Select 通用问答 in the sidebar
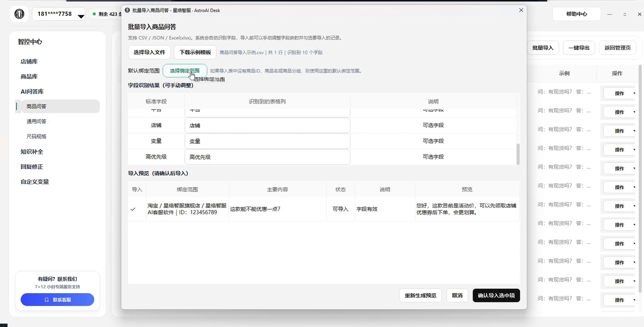 (x=36, y=121)
